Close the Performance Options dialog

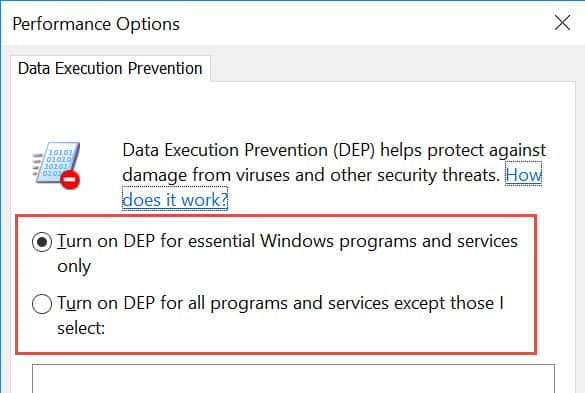tap(562, 23)
